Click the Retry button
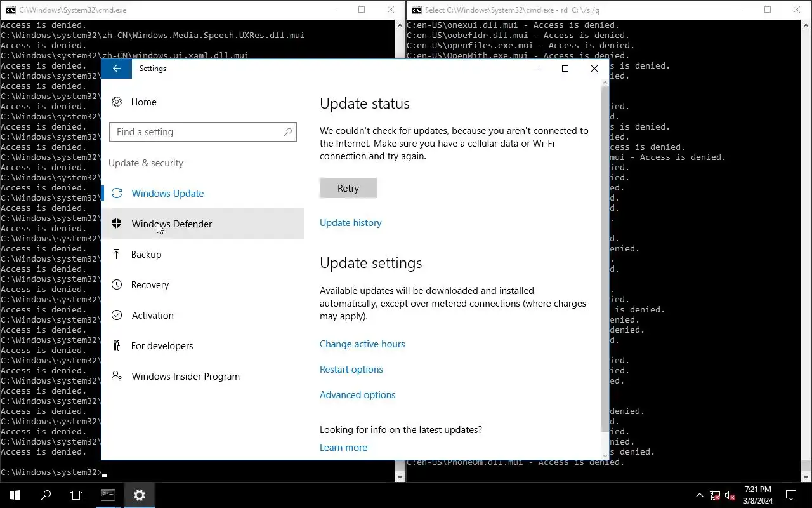 click(x=348, y=188)
